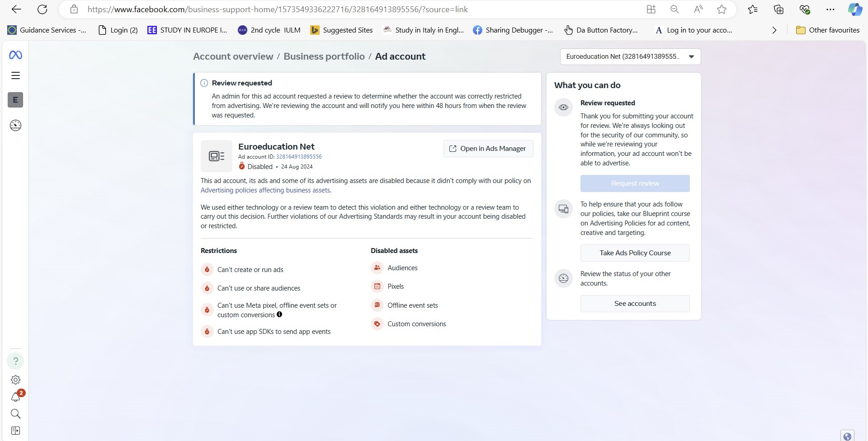Image resolution: width=868 pixels, height=441 pixels.
Task: Open the hamburger menu in sidebar
Action: point(15,75)
